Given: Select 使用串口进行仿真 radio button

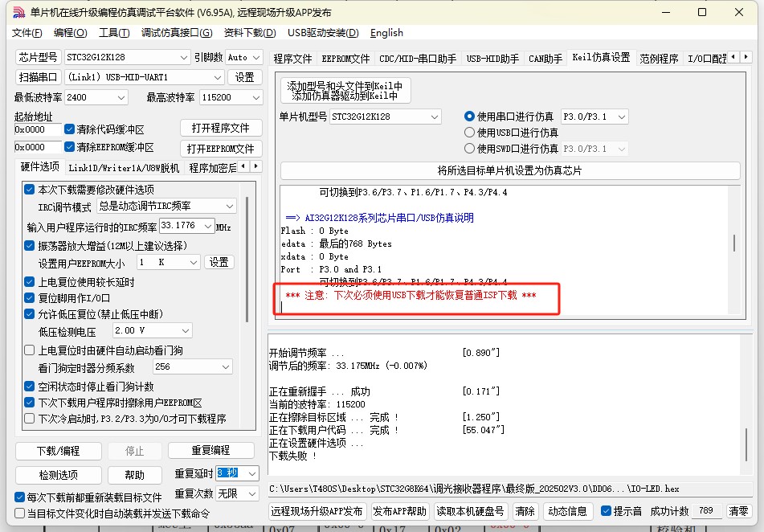Looking at the screenshot, I should [x=469, y=117].
